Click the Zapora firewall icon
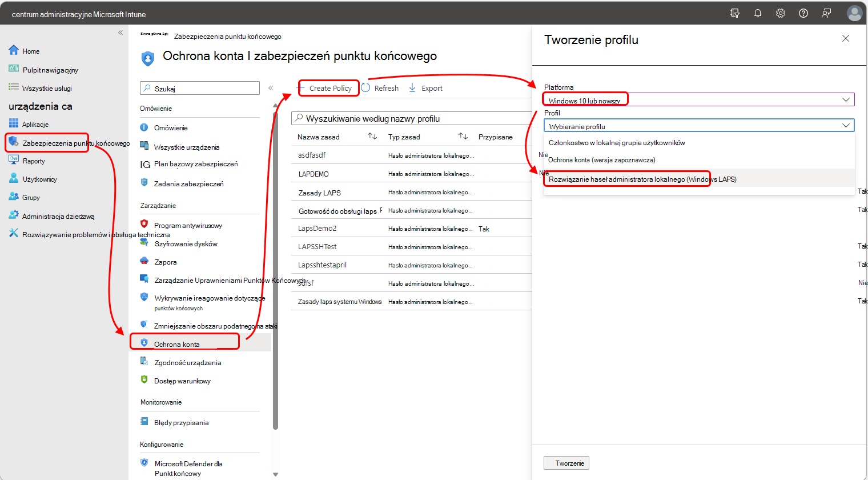Screen dimensions: 868x480 pos(144,261)
